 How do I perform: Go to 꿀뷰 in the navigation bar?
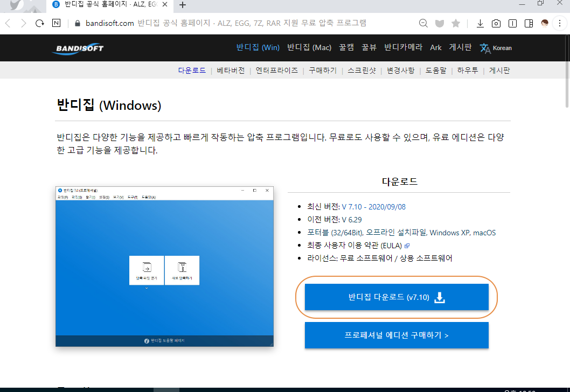click(x=369, y=47)
